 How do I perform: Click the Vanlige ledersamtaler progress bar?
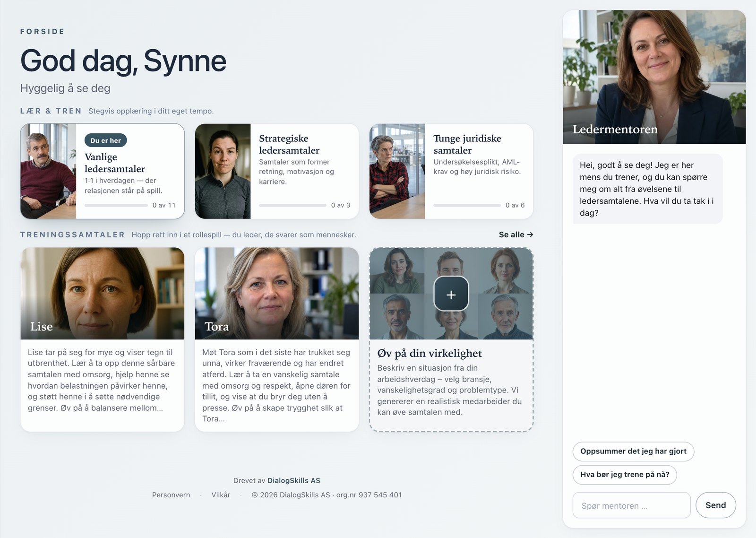[116, 205]
